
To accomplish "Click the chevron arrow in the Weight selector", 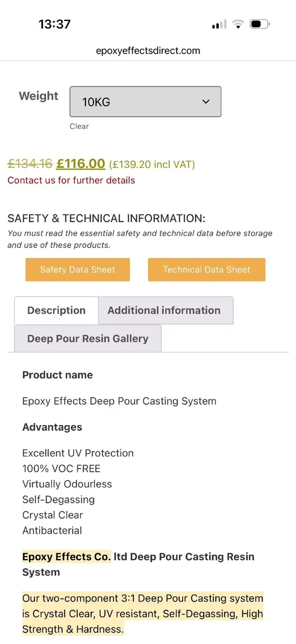I will (206, 102).
